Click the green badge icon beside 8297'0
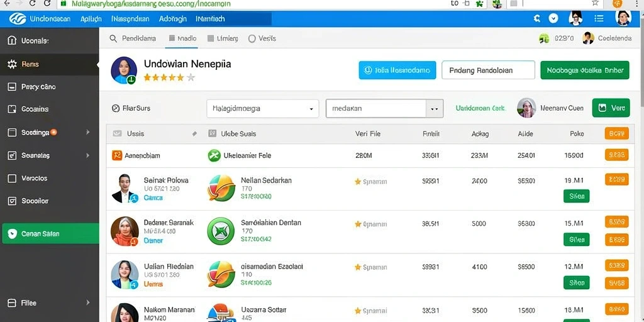The image size is (644, 322). [x=544, y=38]
